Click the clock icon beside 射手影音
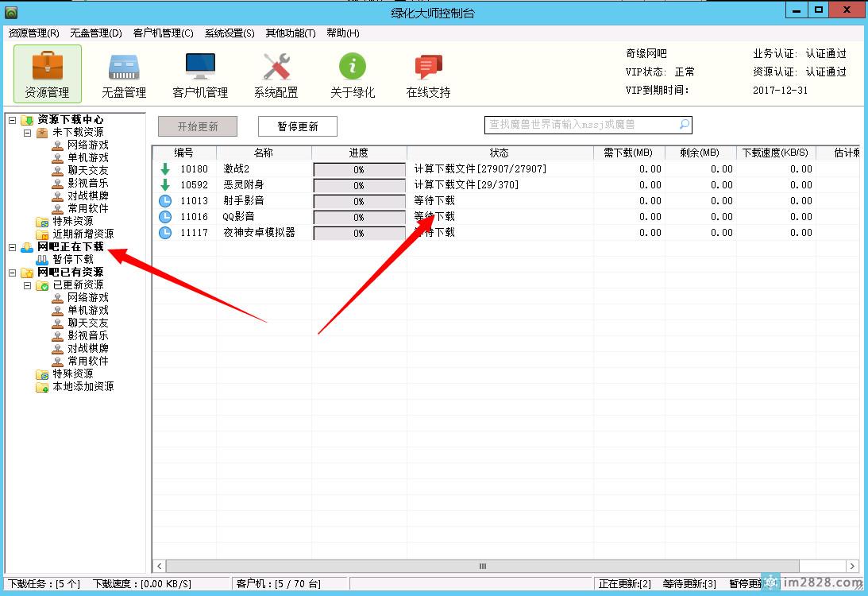This screenshot has width=868, height=596. pyautogui.click(x=165, y=201)
